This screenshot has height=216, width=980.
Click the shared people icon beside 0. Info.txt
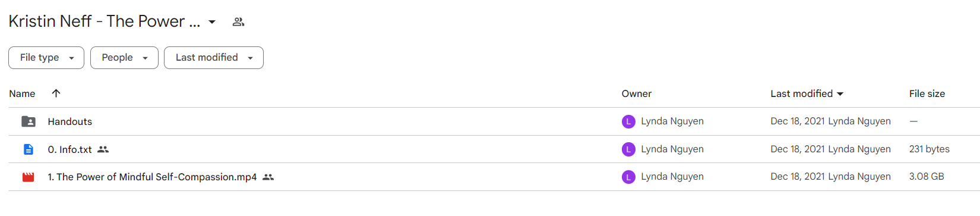coord(103,149)
